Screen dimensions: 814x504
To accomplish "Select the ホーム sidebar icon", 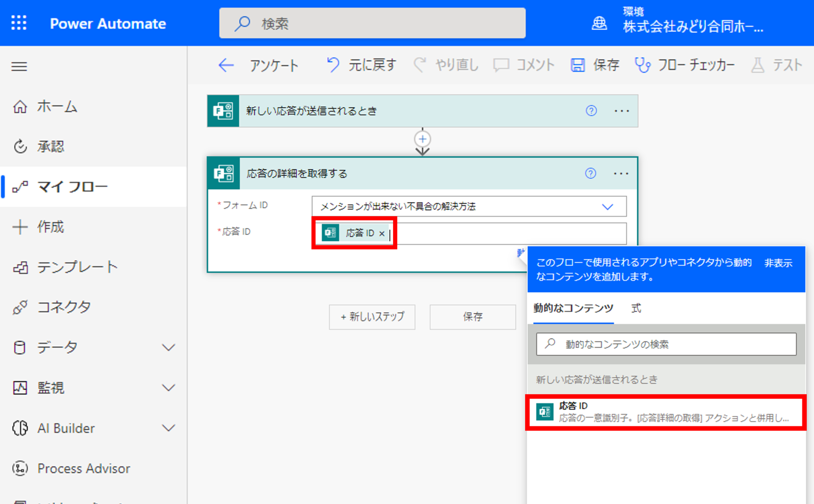I will [x=20, y=107].
